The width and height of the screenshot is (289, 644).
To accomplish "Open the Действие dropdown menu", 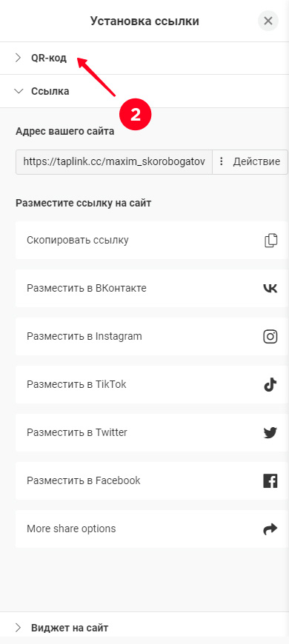I will click(250, 162).
